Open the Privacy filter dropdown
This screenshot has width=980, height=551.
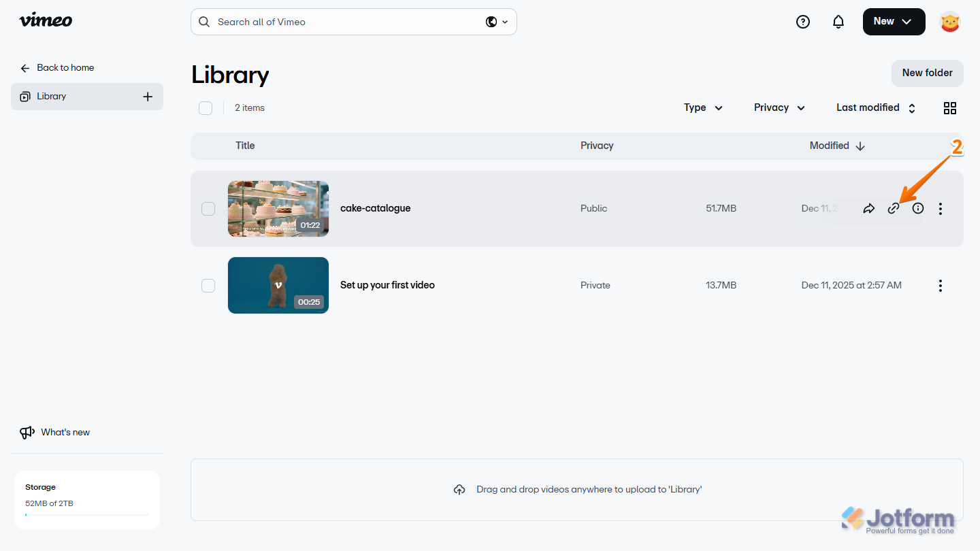pyautogui.click(x=779, y=107)
